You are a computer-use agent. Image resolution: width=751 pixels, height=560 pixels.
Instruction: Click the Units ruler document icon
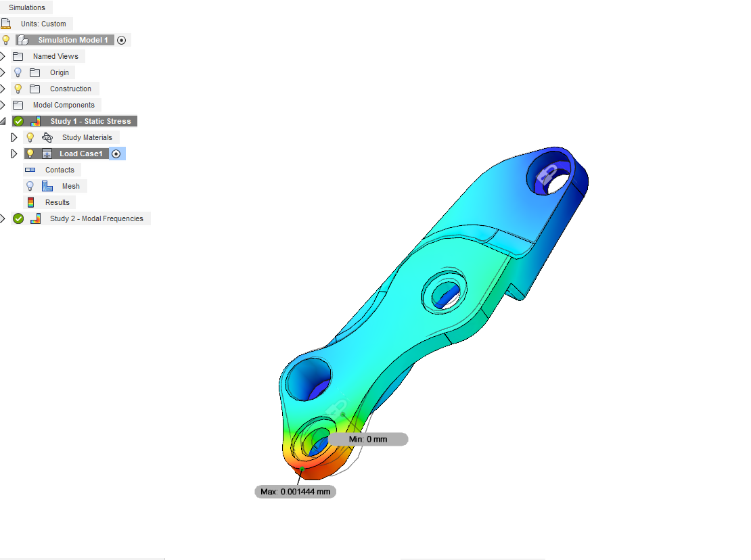pos(6,24)
